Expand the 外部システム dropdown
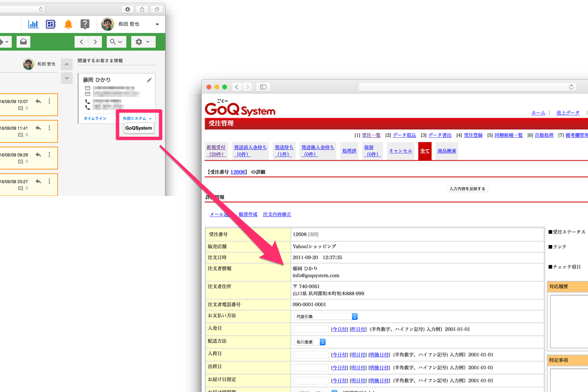The image size is (588, 392). [137, 119]
